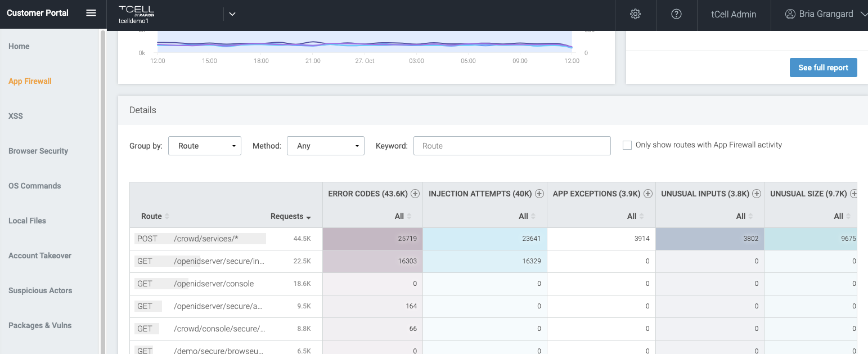
Task: Expand Error Codes column with plus icon
Action: 415,194
